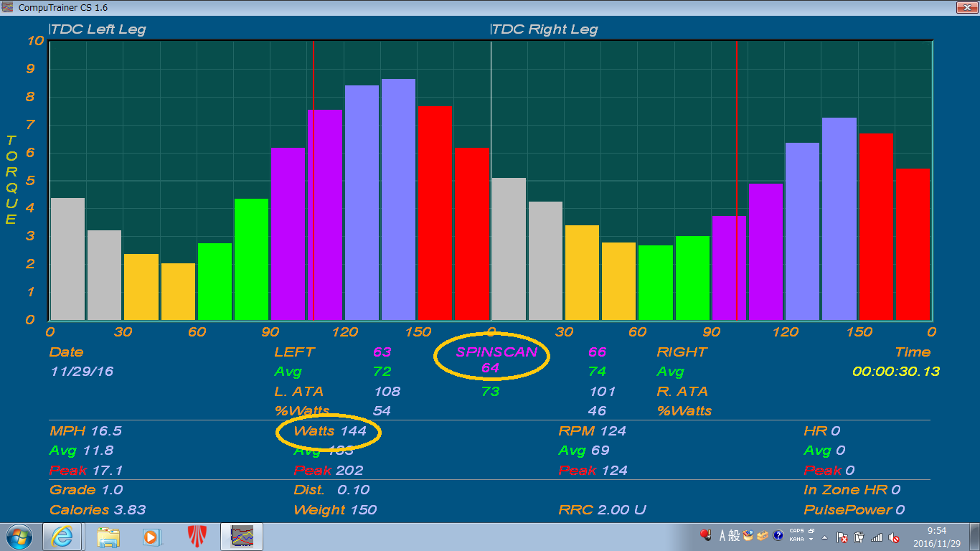Open the Windows Start menu

(x=19, y=537)
